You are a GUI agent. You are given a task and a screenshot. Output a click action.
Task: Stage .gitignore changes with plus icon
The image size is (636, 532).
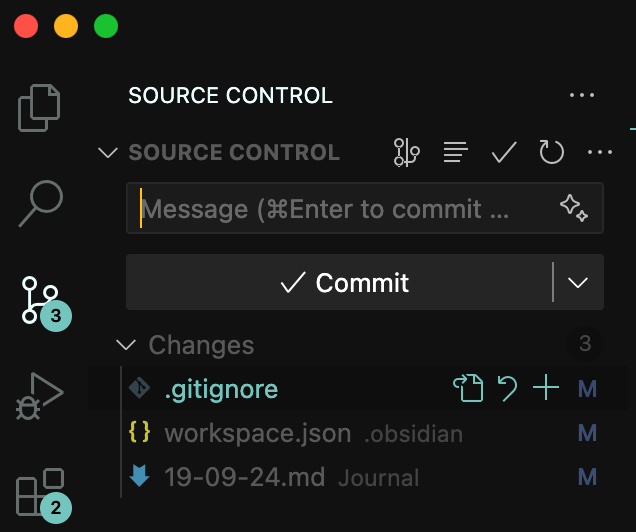546,388
